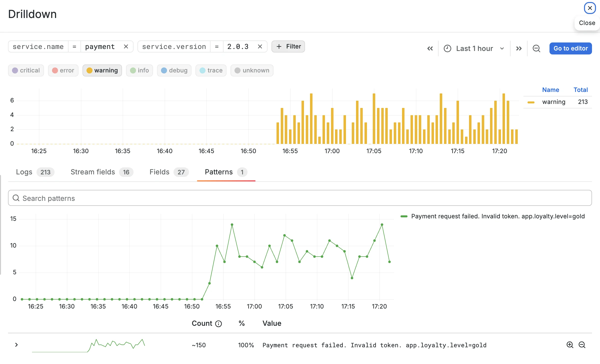600x364 pixels.
Task: Add a new Filter
Action: point(288,46)
